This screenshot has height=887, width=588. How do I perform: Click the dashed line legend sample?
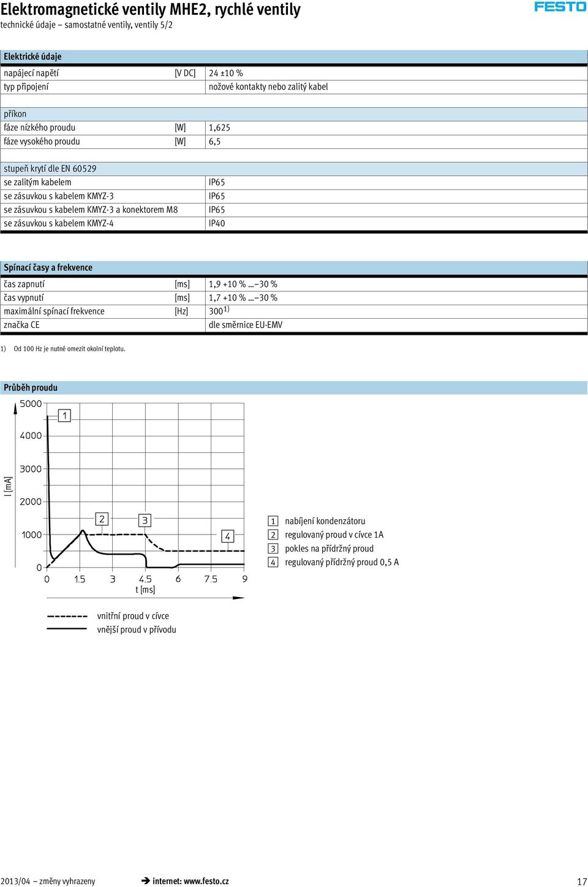tap(67, 616)
